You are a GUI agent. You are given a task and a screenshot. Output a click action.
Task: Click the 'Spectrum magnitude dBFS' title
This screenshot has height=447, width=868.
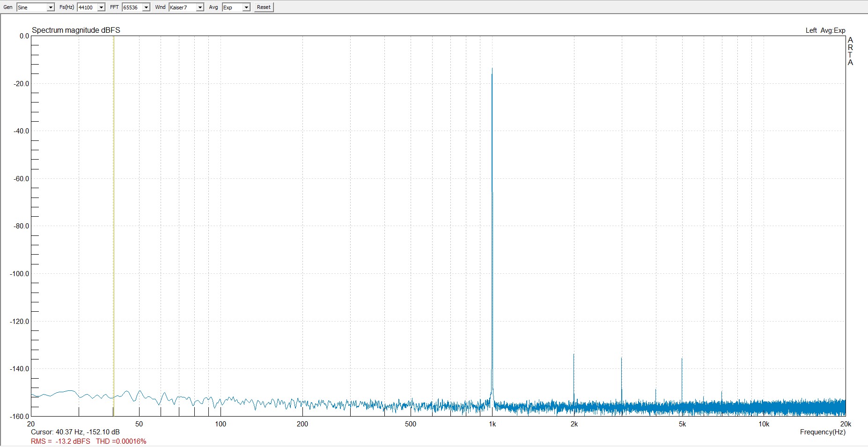76,30
